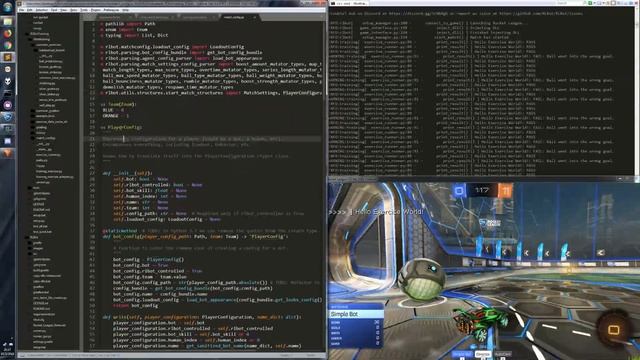The height and width of the screenshot is (360, 640).
Task: Open File Explorer from the taskbar
Action: coord(7,21)
